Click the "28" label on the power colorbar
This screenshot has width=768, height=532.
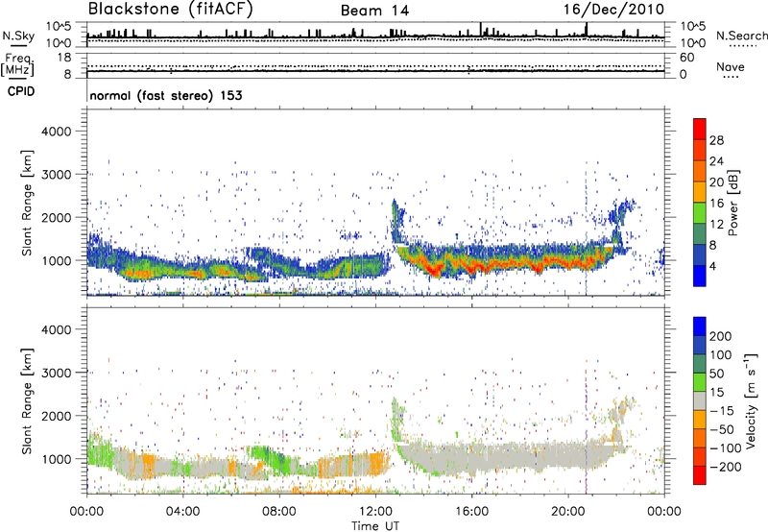click(716, 140)
